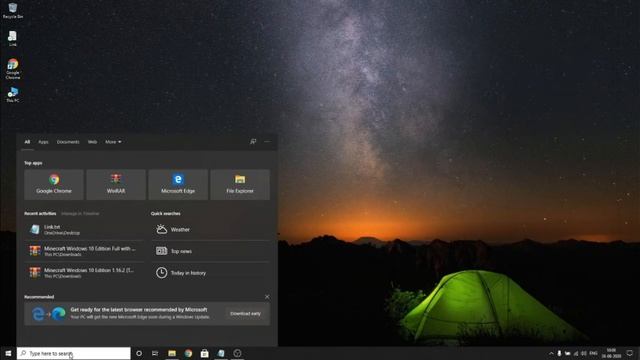
Task: Launch Microsoft Edge from Top apps
Action: tap(178, 184)
